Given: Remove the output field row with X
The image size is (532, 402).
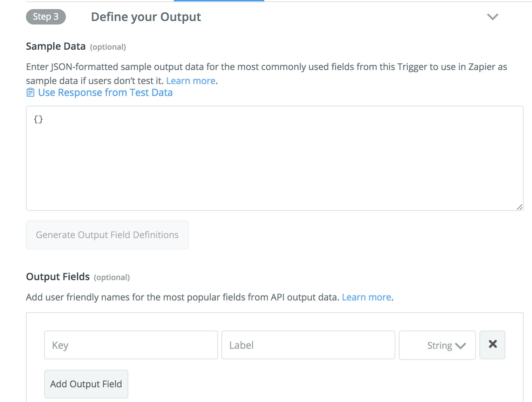Looking at the screenshot, I should coord(492,345).
